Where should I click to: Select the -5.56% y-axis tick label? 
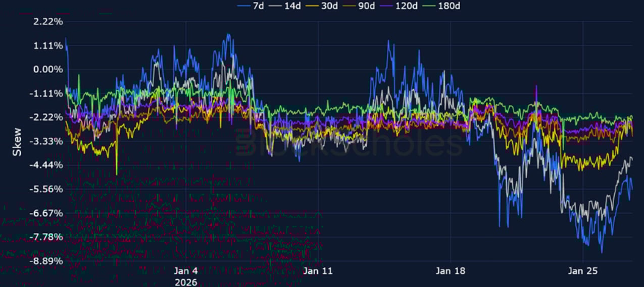point(46,189)
